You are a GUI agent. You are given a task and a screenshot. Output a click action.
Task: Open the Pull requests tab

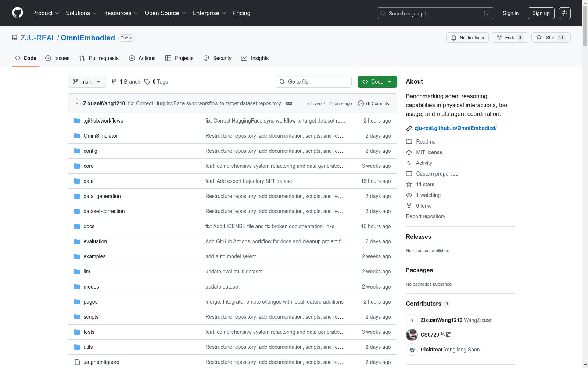pyautogui.click(x=99, y=58)
